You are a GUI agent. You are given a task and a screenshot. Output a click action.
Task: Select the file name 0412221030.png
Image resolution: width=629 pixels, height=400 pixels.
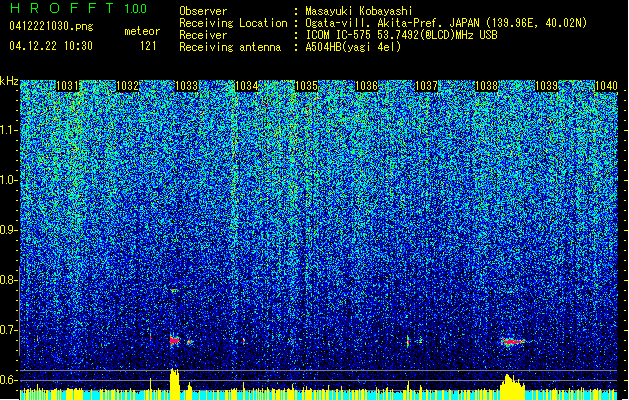pyautogui.click(x=51, y=26)
